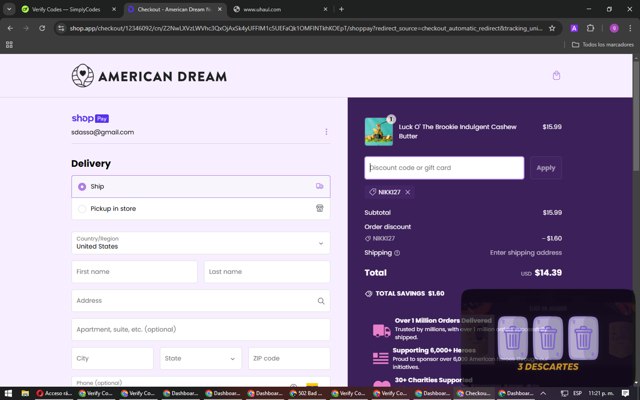640x400 pixels.
Task: Open the Shop Pay account options menu
Action: (x=326, y=132)
